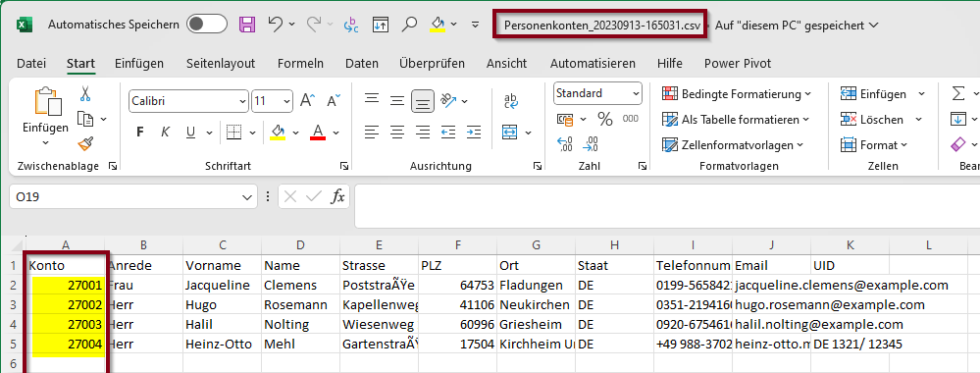Open Als Tabelle formatieren menu
This screenshot has width=980, height=373.
point(736,119)
